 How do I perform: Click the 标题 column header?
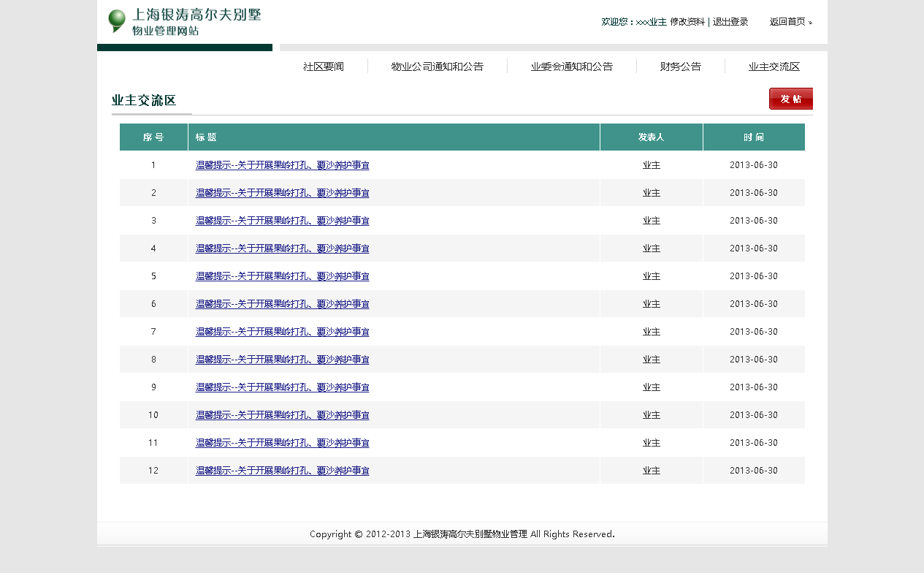(x=206, y=137)
